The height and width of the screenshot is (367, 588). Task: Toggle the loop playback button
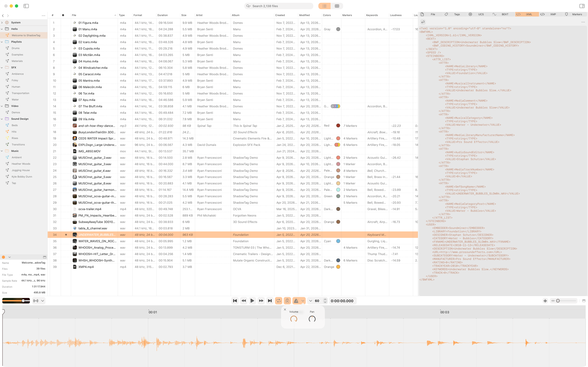(278, 301)
